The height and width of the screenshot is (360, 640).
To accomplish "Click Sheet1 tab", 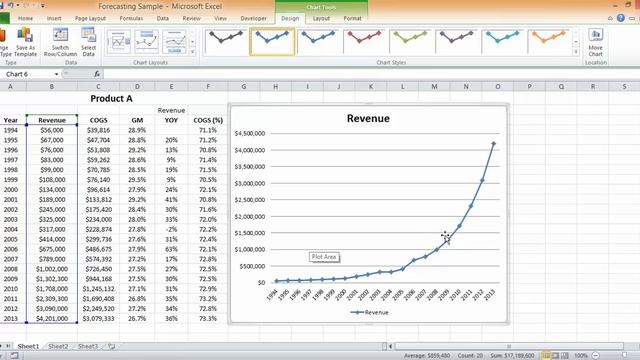I will [x=28, y=347].
